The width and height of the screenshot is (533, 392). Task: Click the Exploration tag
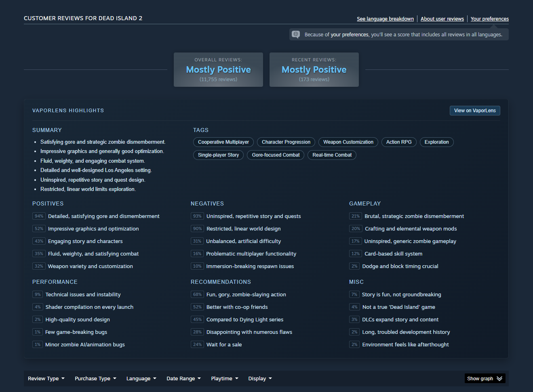pos(437,142)
